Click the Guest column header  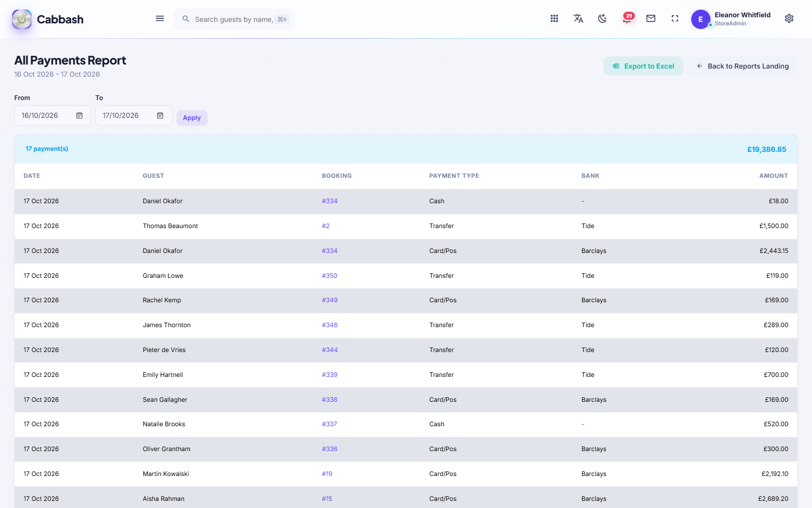(x=153, y=176)
